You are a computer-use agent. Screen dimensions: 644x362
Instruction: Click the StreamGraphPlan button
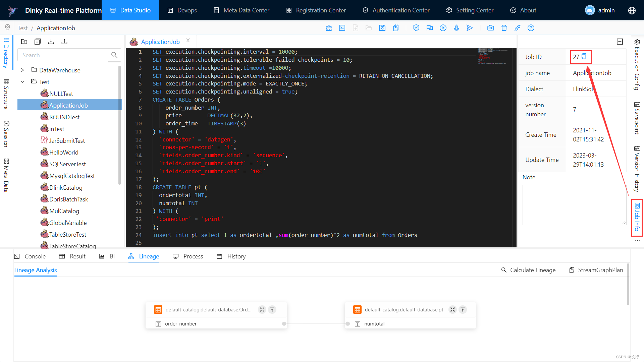tap(596, 269)
